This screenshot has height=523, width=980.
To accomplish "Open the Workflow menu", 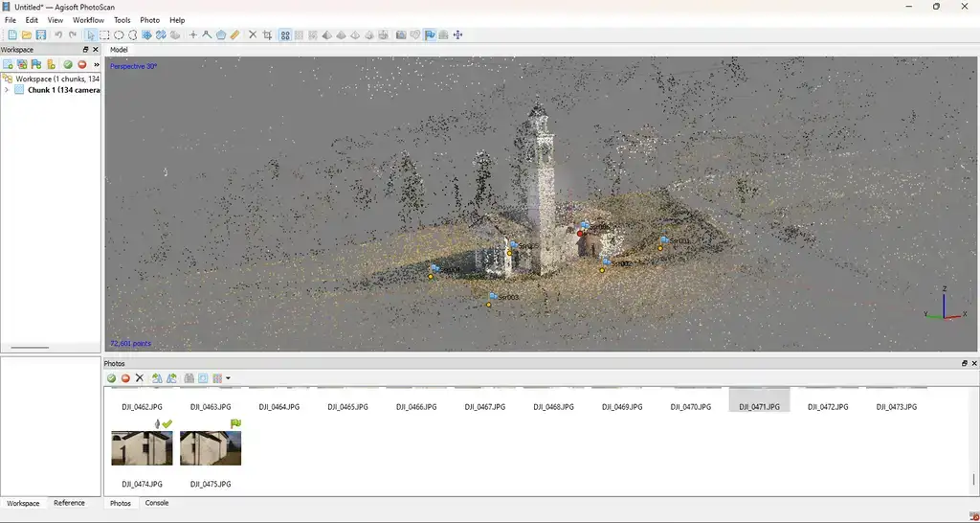I will tap(88, 20).
